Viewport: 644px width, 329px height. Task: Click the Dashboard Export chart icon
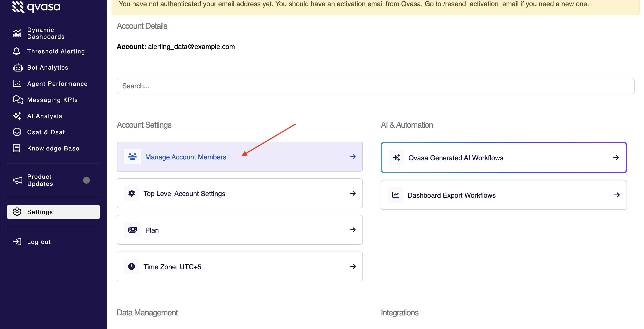pos(395,195)
